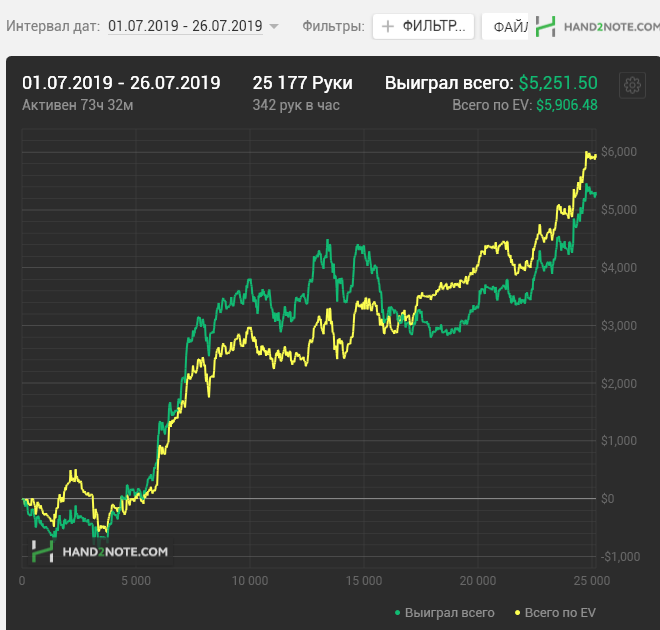
Task: Click the Hand2Note logo at top right
Action: 597,27
